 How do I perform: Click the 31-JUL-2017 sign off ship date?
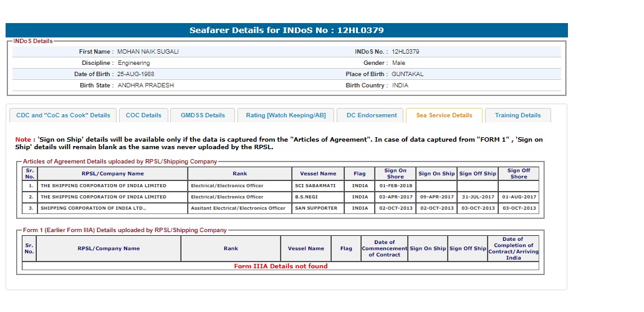[x=478, y=197]
